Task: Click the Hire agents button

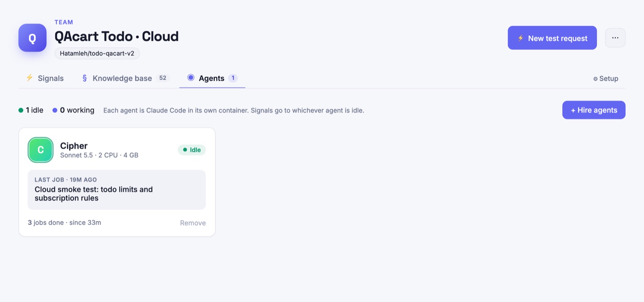Action: point(594,110)
